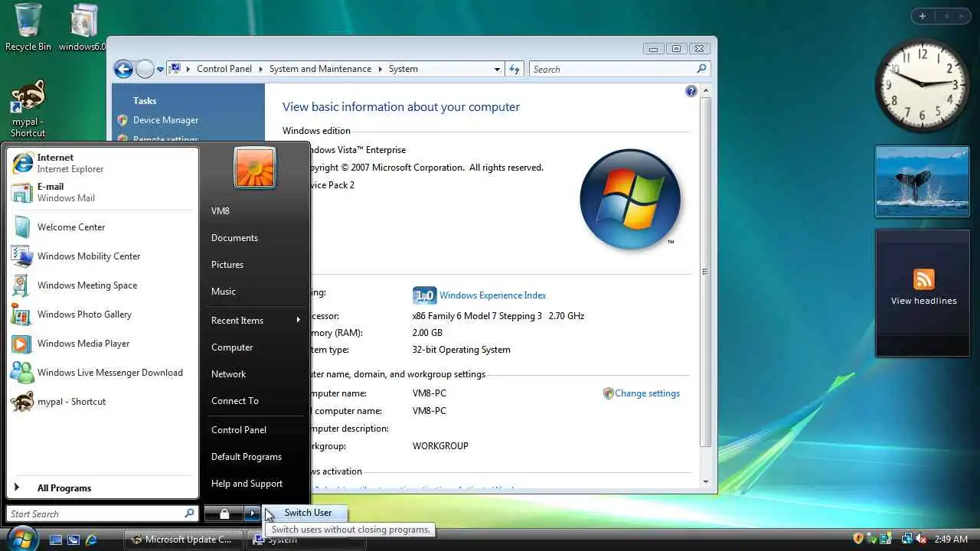Open Control Panel from Start menu
Viewport: 980px width, 551px height.
coord(239,430)
